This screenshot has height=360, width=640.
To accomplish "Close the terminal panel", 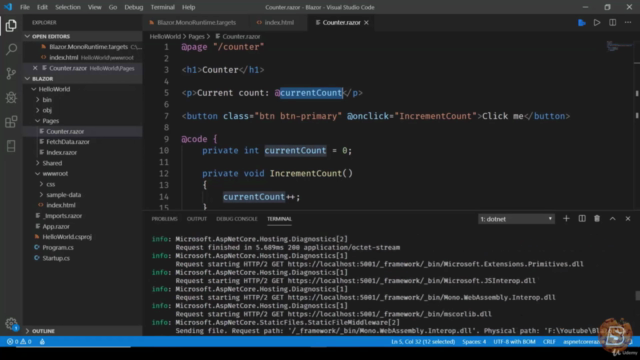I will click(628, 219).
